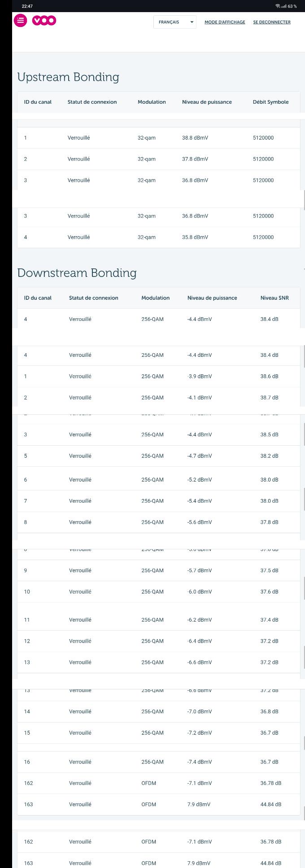Select 5120000 in upstream channel 1 row
This screenshot has height=868, width=305.
point(263,138)
